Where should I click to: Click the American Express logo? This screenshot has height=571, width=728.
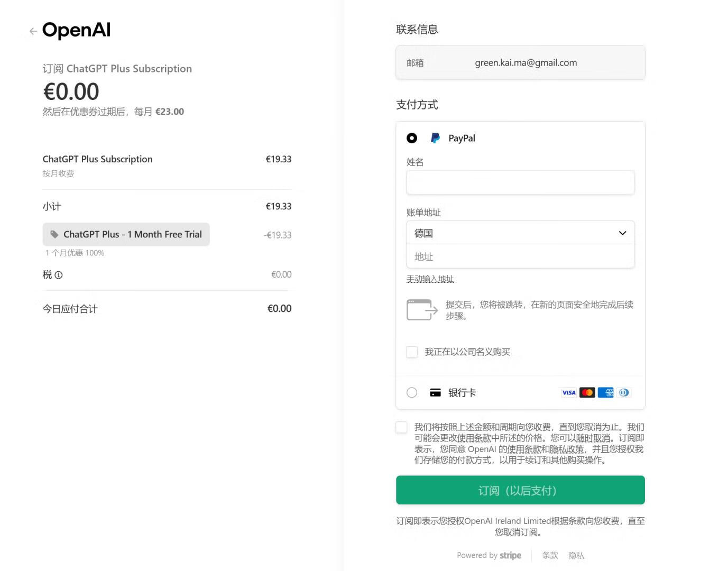(605, 393)
